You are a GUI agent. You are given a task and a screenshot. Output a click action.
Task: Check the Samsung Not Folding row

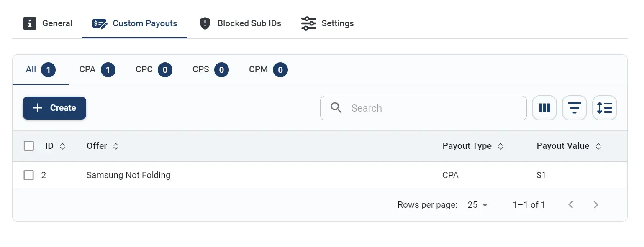(x=29, y=175)
